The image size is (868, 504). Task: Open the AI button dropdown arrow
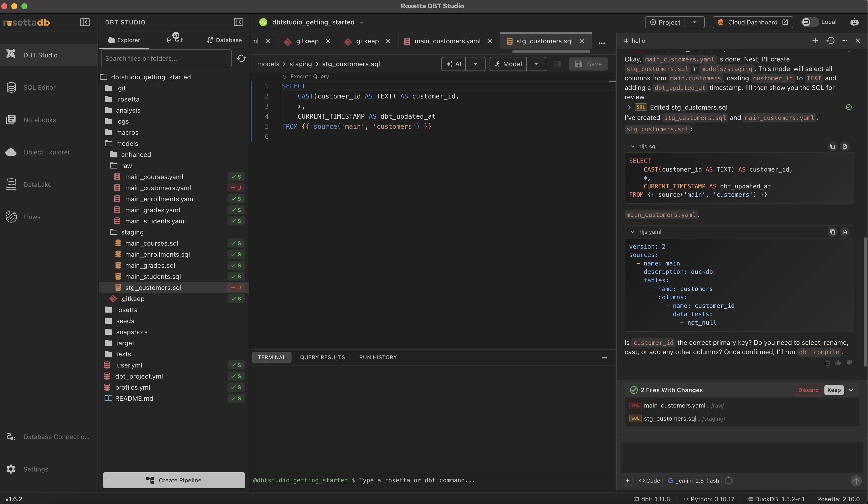point(475,64)
